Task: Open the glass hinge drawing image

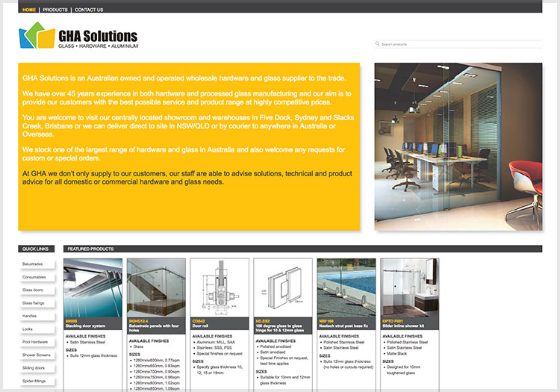Action: click(x=283, y=287)
